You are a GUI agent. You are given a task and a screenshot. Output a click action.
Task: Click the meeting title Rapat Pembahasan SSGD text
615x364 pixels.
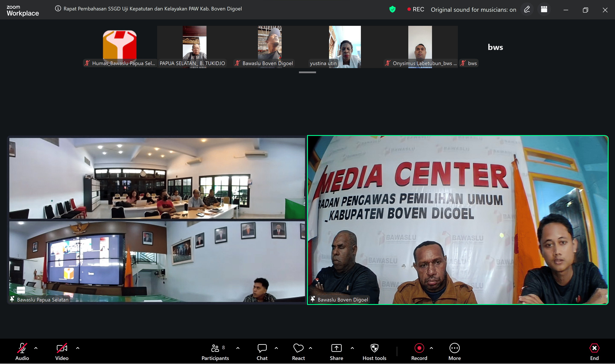(x=153, y=9)
